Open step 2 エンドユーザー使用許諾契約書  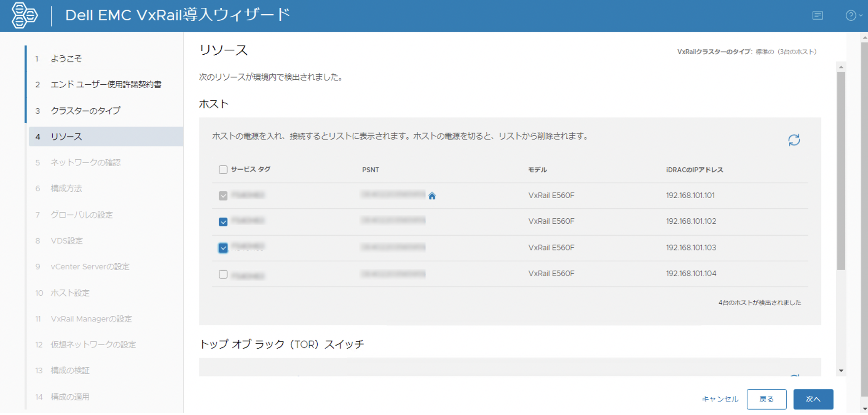[x=106, y=85]
